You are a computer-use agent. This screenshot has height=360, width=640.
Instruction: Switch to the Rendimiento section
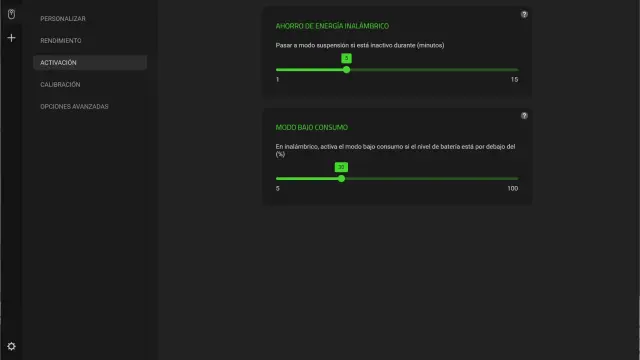61,41
